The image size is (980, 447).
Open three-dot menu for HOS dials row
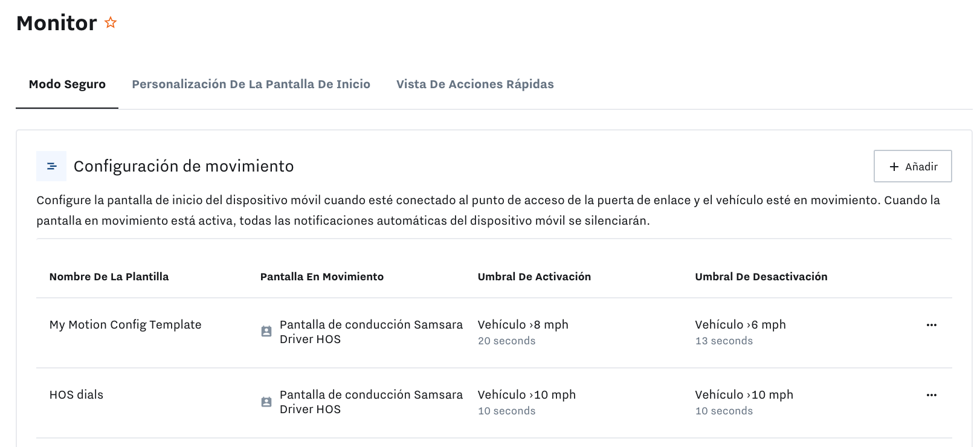931,395
